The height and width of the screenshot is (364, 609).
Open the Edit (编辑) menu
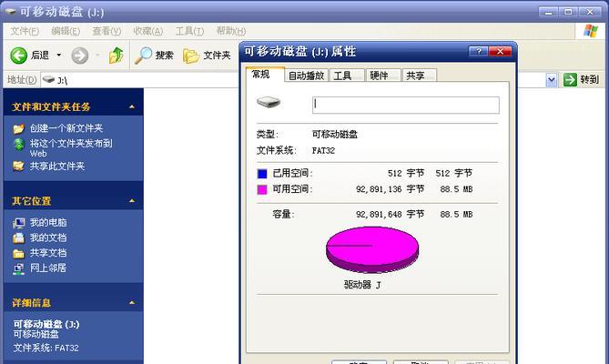click(x=66, y=31)
